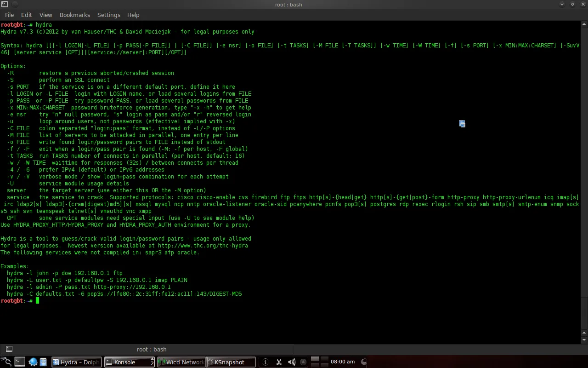Switch to the KSnapshot taskbar window

(x=231, y=362)
